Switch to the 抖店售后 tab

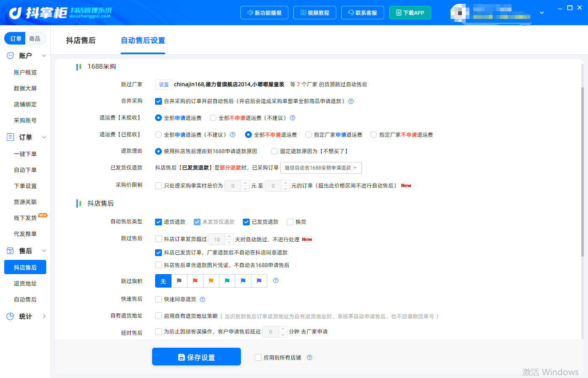click(x=81, y=40)
